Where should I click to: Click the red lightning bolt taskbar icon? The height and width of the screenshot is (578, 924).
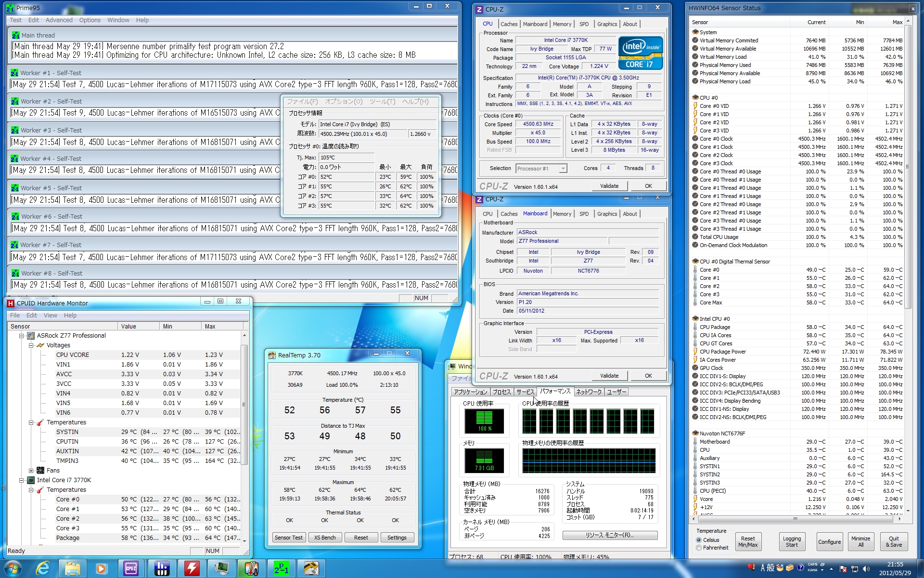pos(192,568)
